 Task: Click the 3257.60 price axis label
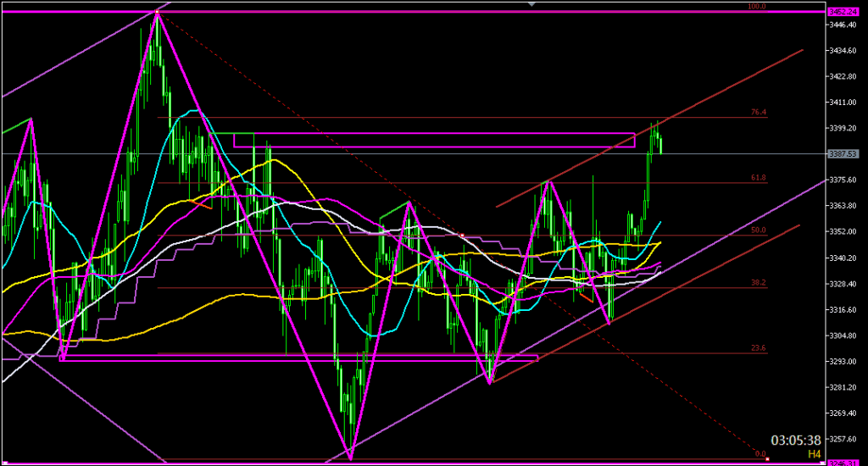tap(842, 440)
